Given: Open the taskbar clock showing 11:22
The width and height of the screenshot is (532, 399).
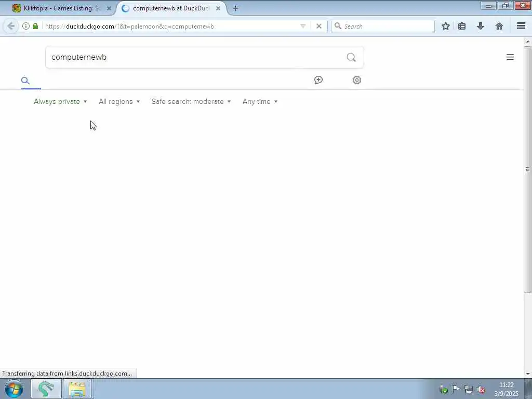Looking at the screenshot, I should [506, 389].
